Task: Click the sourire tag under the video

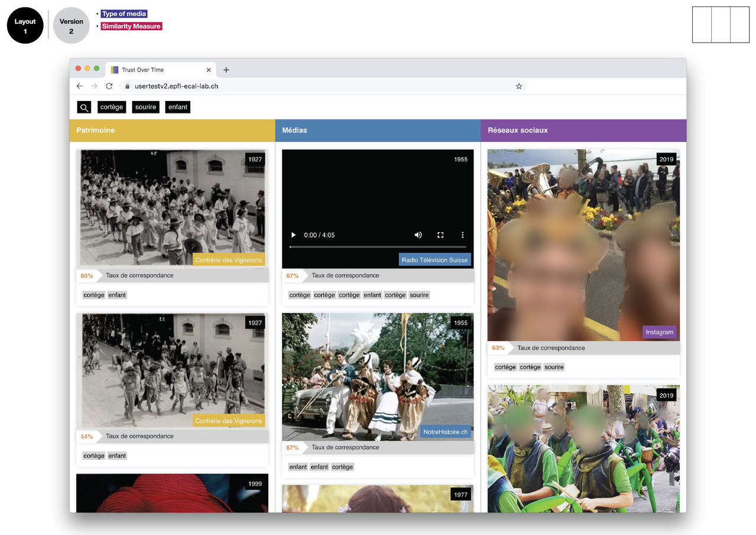Action: tap(419, 295)
